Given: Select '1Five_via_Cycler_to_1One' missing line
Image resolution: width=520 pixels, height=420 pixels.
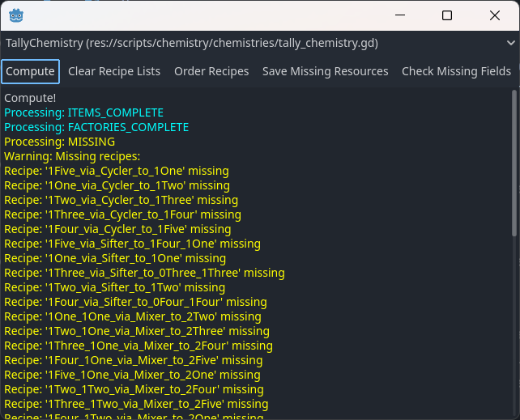Looking at the screenshot, I should coord(117,171).
